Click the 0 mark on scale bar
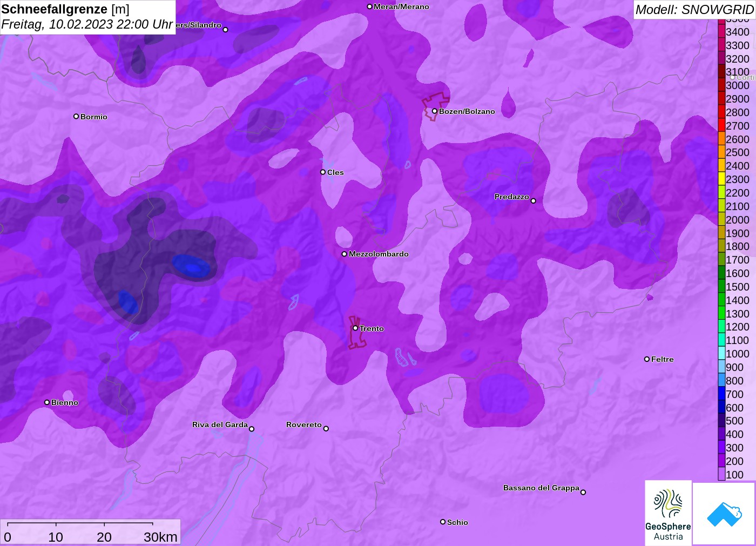 [x=8, y=537]
